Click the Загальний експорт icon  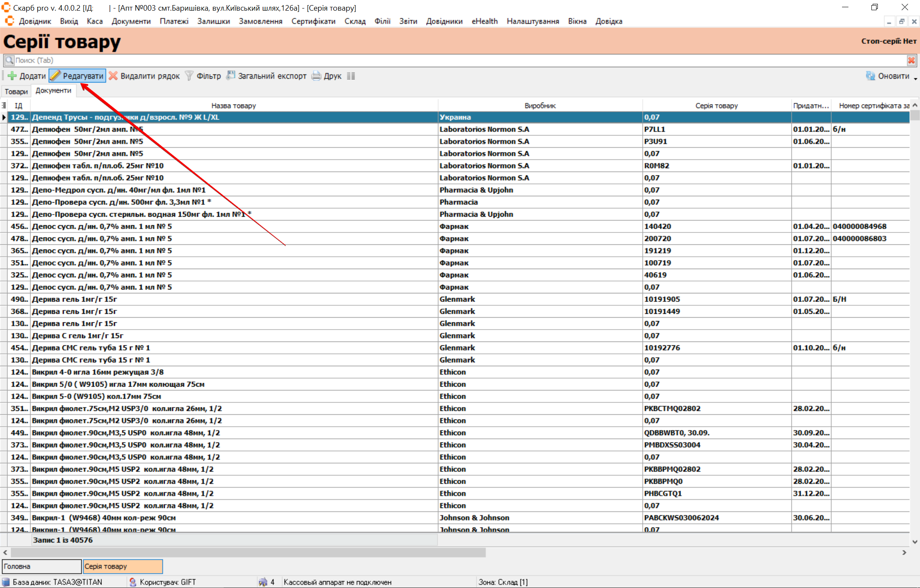[231, 76]
